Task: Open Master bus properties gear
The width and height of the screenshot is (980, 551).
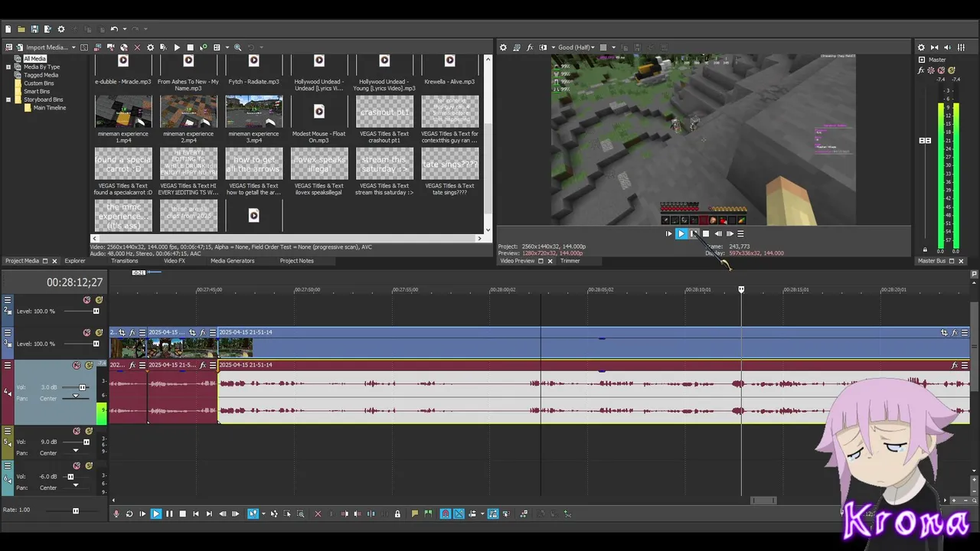Action: (921, 47)
